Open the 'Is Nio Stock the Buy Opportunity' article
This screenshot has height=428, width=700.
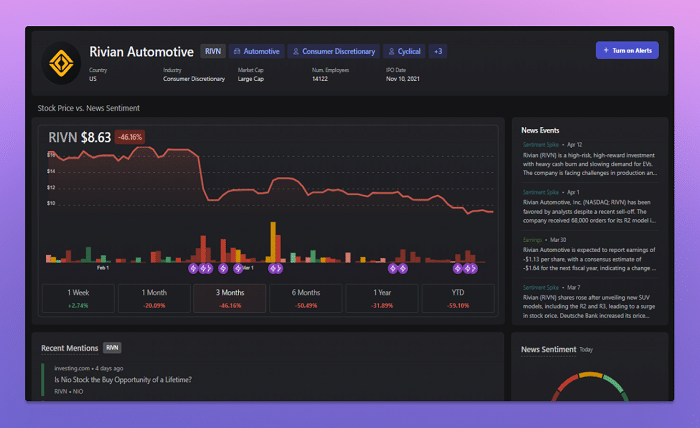coord(123,380)
